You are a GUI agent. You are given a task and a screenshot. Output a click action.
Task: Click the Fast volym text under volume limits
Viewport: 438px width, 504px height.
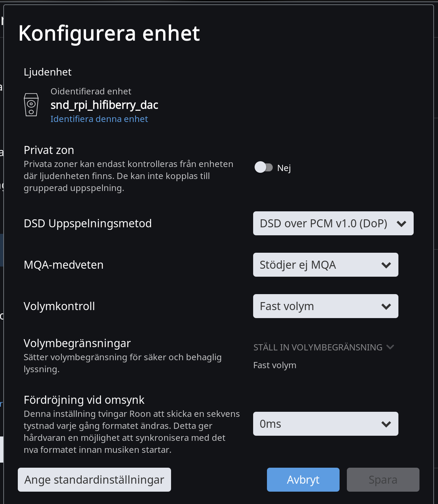(x=275, y=365)
